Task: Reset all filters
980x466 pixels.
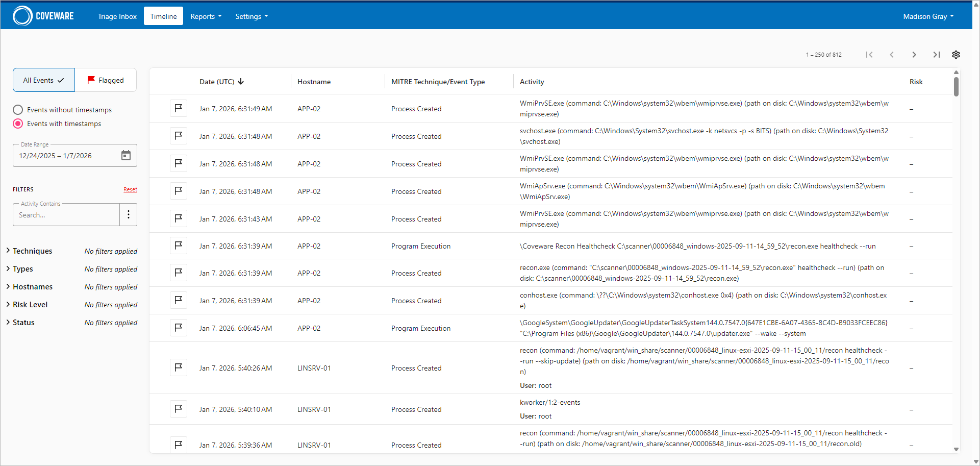Action: pos(130,189)
